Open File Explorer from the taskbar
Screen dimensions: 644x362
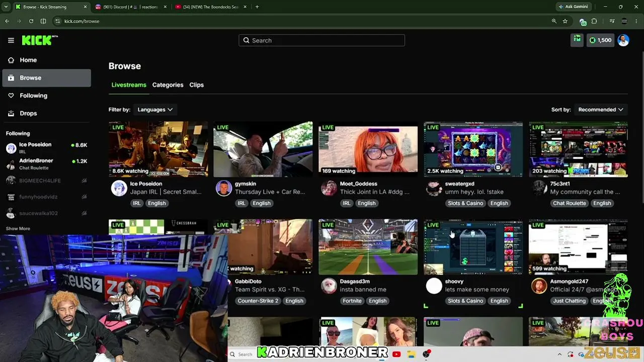point(412,354)
